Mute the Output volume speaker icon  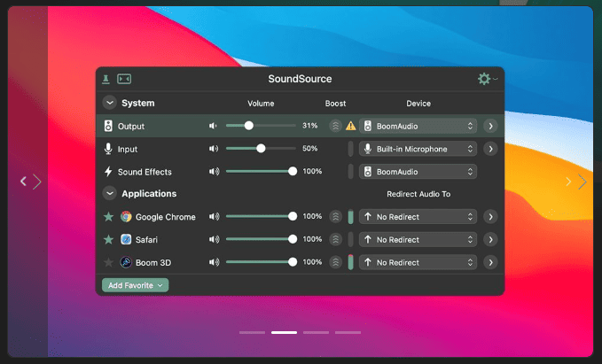[213, 126]
